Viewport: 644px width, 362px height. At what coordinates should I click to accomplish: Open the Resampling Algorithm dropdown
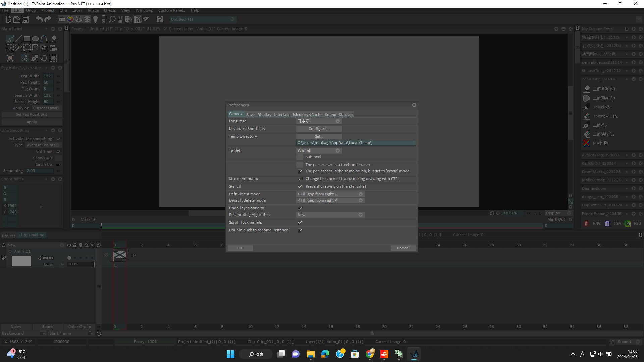coord(330,215)
